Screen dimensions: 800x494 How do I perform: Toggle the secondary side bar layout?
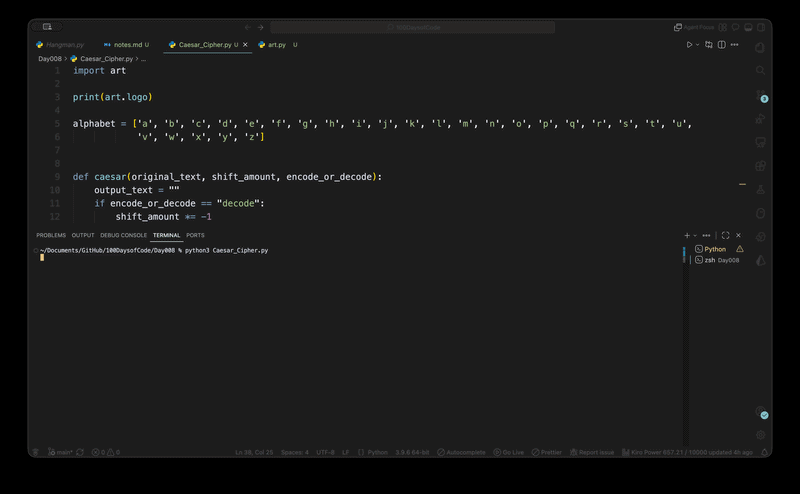(x=761, y=28)
